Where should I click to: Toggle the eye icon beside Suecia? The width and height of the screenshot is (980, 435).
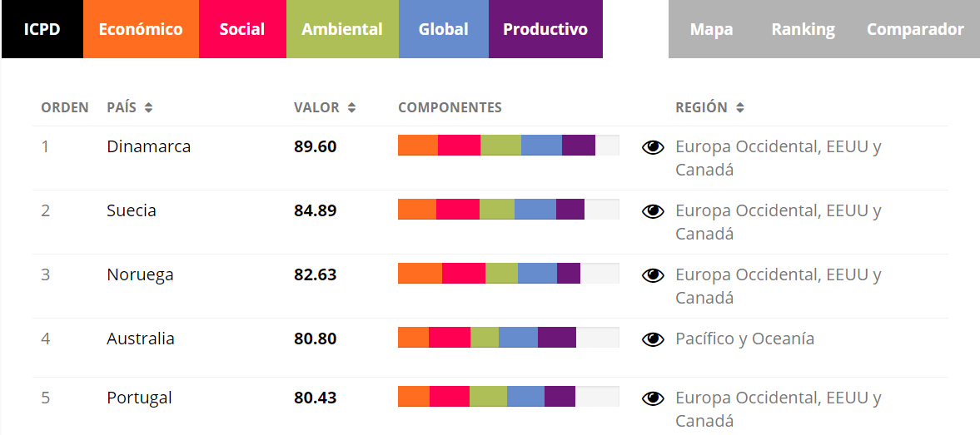(653, 211)
